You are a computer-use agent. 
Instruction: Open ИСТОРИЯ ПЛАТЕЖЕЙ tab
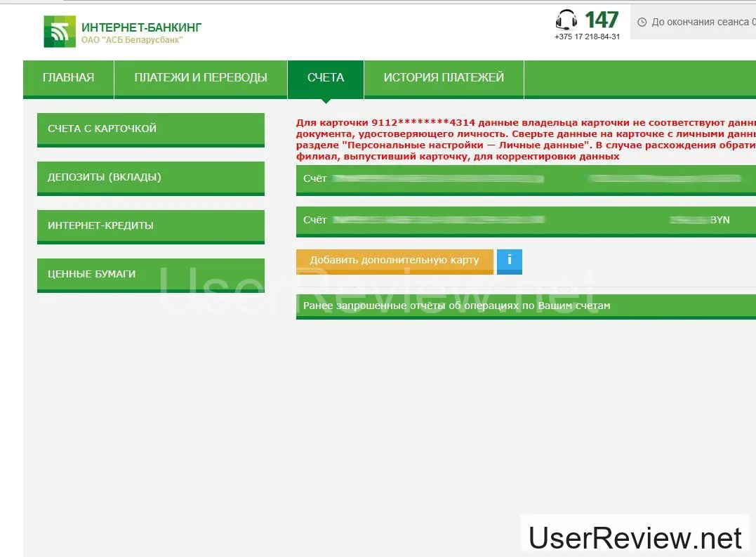pos(444,78)
